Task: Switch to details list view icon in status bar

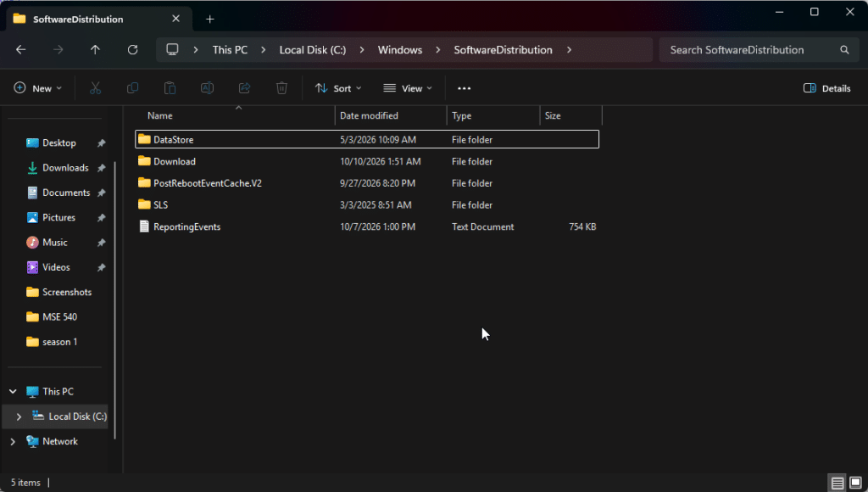Action: pos(837,483)
